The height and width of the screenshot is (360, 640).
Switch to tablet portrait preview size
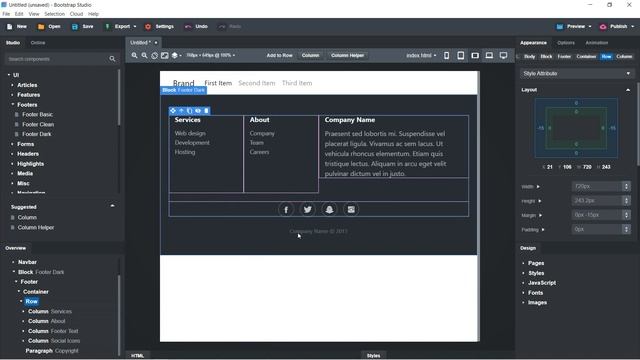coord(460,56)
